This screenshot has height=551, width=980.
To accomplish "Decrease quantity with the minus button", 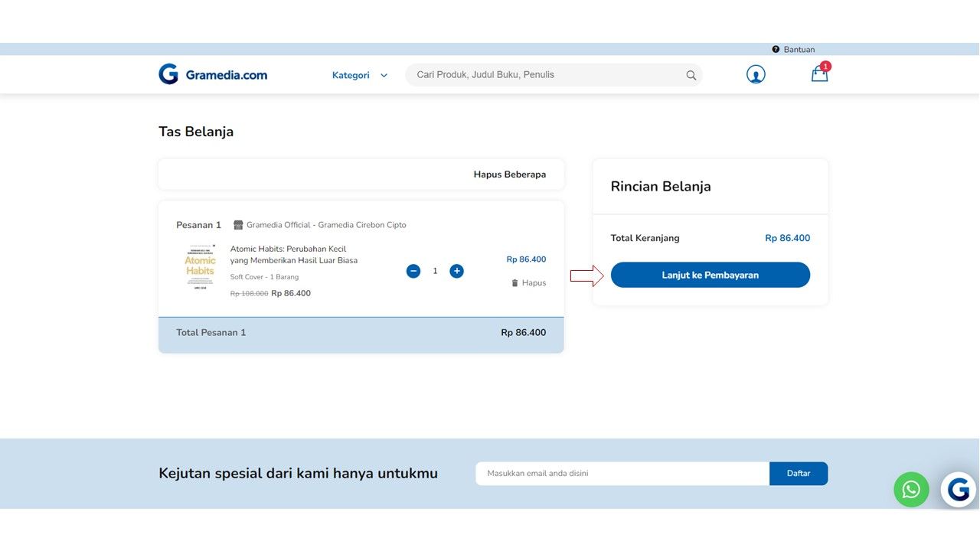I will coord(413,271).
